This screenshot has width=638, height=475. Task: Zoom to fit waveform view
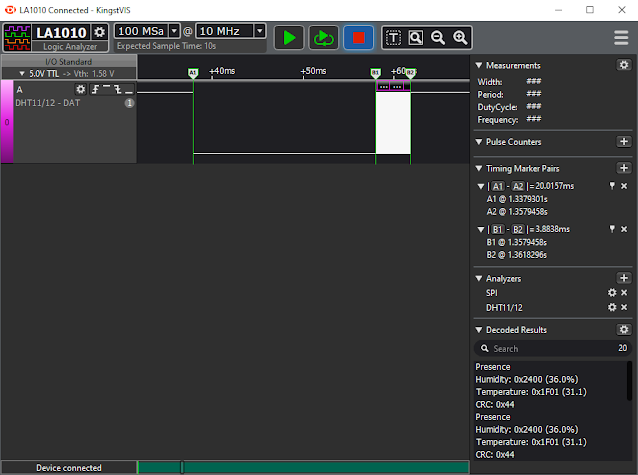point(415,38)
